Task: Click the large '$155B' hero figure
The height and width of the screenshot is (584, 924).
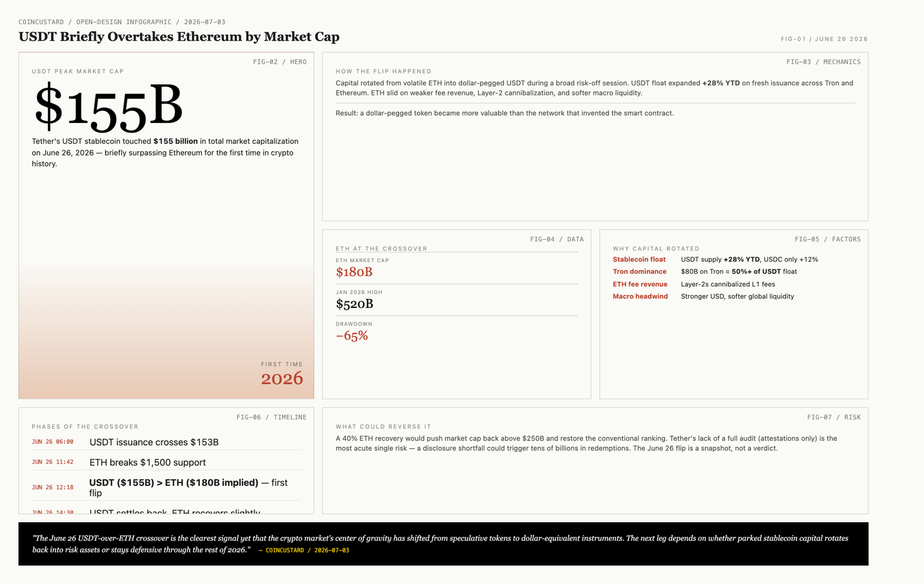Action: pyautogui.click(x=109, y=107)
